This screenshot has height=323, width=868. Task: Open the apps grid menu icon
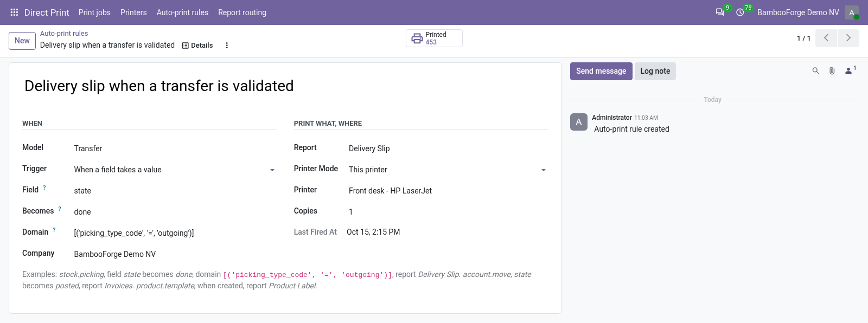pyautogui.click(x=15, y=12)
